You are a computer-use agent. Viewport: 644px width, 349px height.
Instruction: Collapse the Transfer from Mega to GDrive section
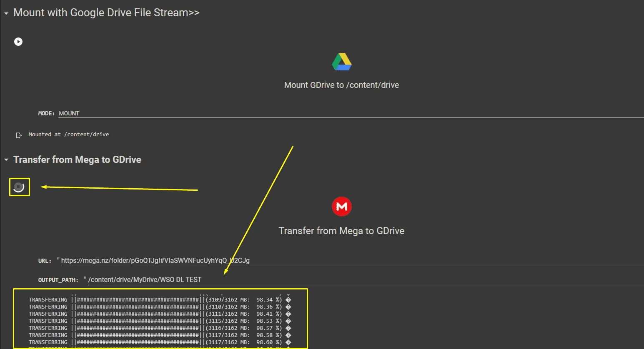[x=6, y=160]
